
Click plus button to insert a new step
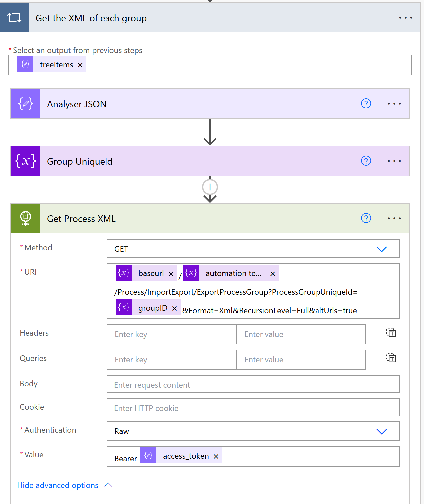210,187
